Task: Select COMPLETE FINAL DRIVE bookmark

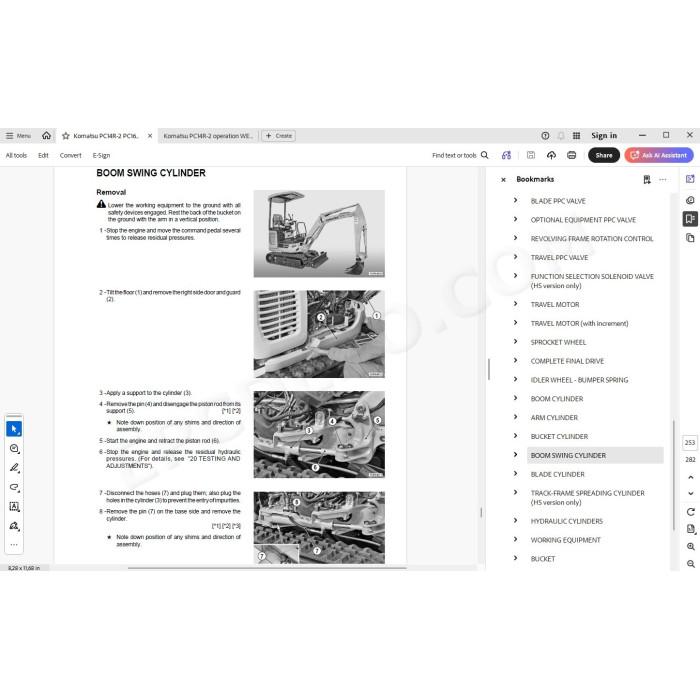Action: pyautogui.click(x=567, y=361)
